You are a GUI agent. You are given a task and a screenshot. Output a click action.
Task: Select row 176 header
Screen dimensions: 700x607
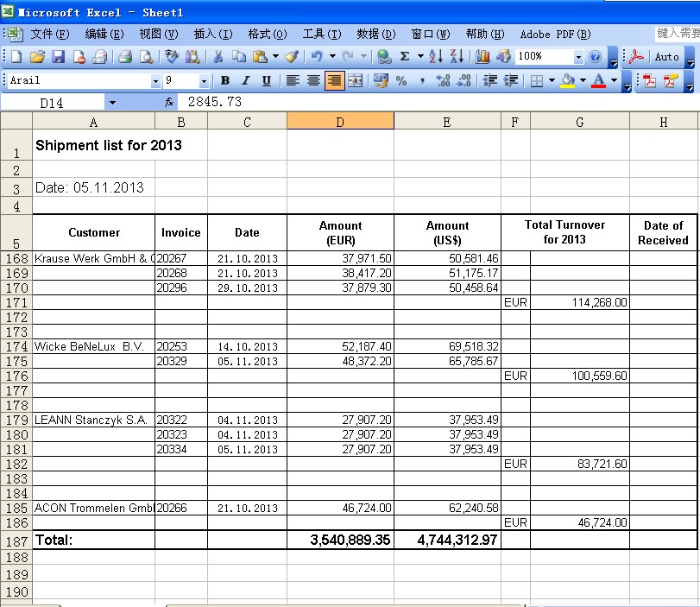(16, 376)
